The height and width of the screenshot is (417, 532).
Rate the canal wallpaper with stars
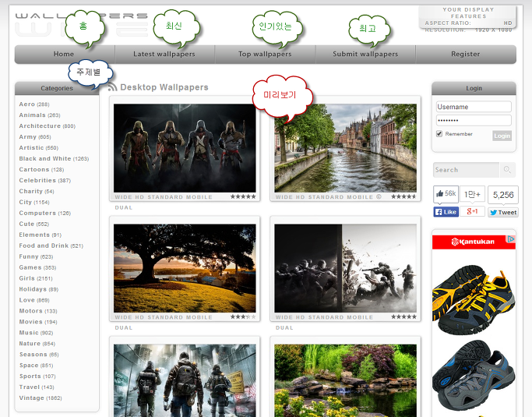(x=403, y=196)
